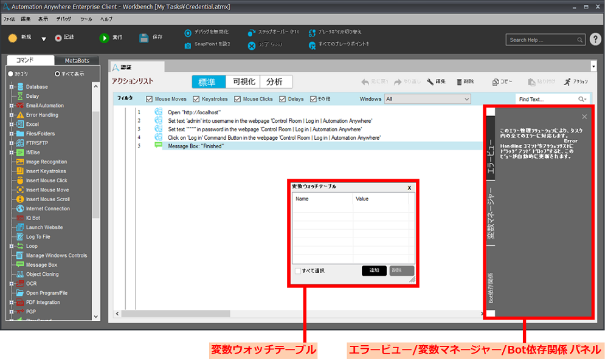The image size is (608, 364).
Task: Expand the Files/Folders node
Action: point(11,134)
